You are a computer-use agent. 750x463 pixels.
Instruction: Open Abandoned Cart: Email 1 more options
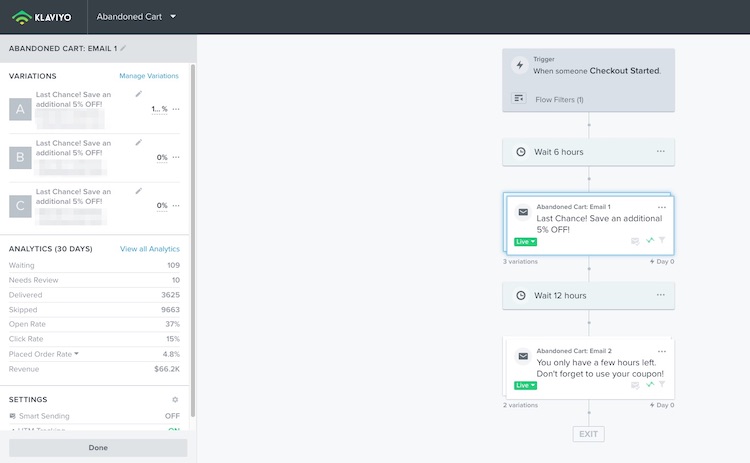662,207
